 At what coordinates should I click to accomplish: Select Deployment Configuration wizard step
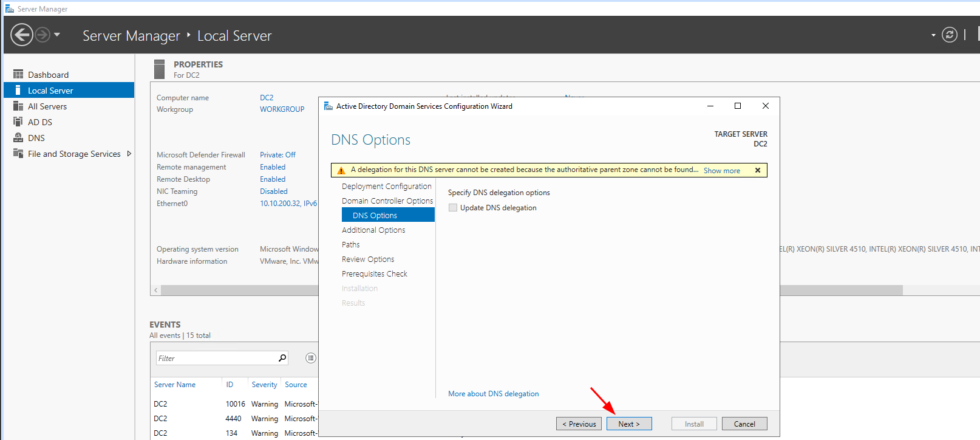(x=386, y=186)
